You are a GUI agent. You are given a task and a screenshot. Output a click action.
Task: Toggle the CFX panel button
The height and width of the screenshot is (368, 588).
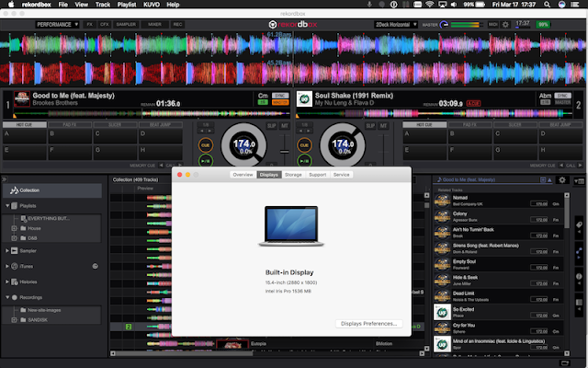tap(104, 25)
